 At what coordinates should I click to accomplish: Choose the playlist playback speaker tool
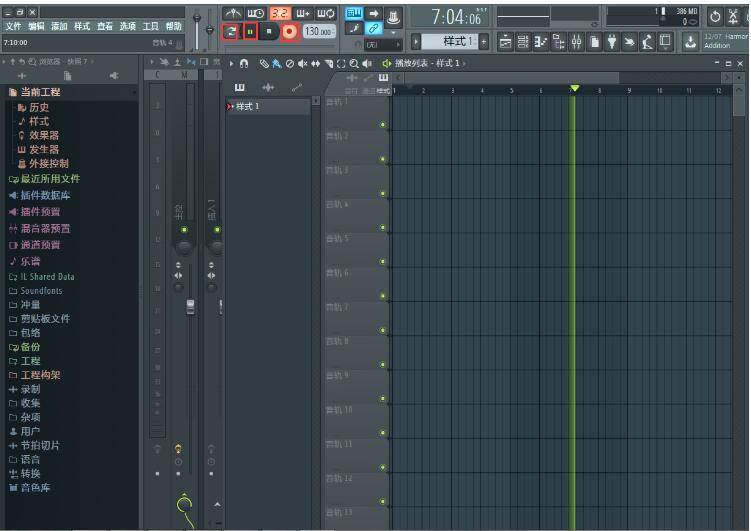coord(367,63)
